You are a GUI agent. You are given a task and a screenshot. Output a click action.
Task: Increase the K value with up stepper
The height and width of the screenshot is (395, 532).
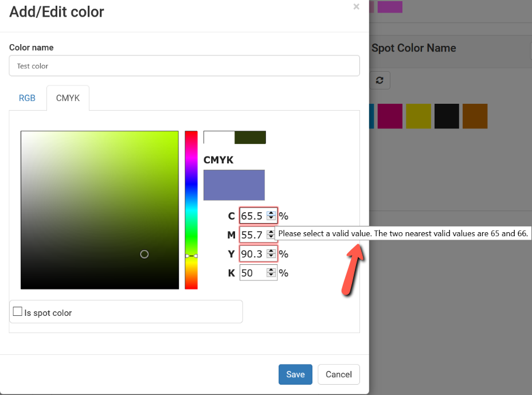(x=271, y=271)
